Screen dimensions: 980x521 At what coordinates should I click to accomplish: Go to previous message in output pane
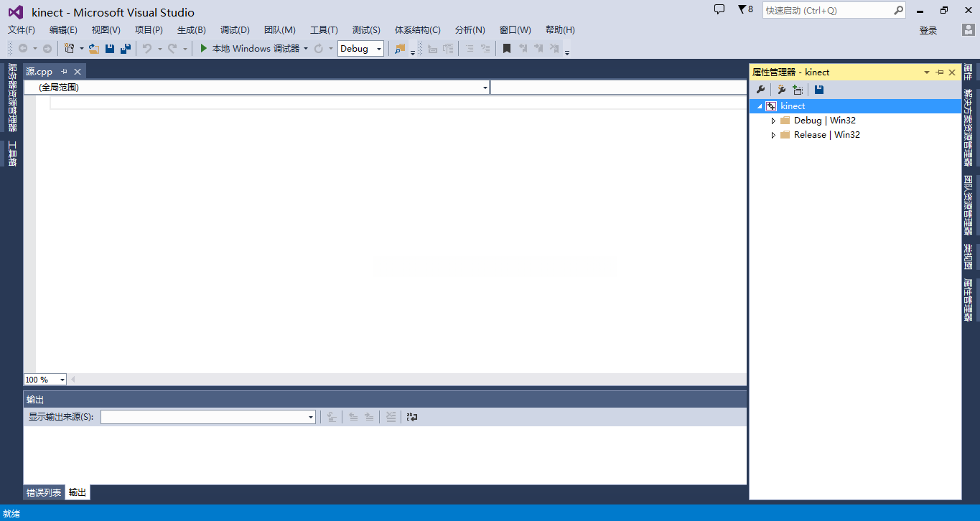353,417
